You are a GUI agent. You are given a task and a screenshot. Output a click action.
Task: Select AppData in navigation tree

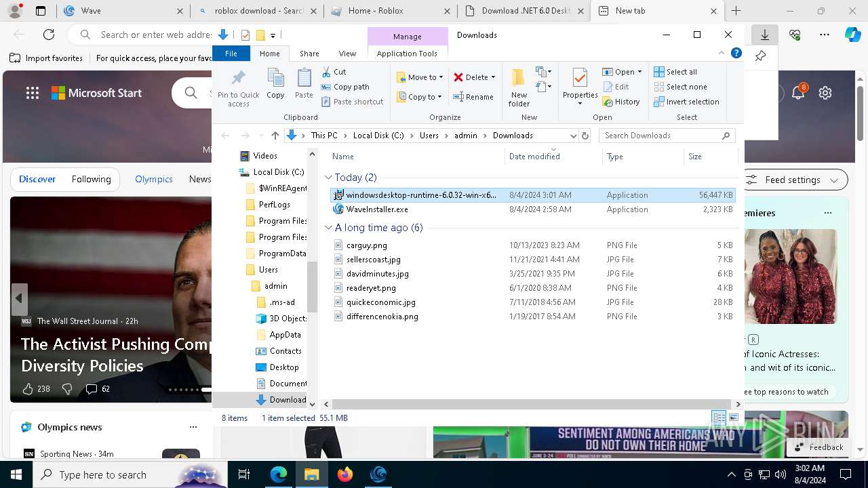(279, 335)
